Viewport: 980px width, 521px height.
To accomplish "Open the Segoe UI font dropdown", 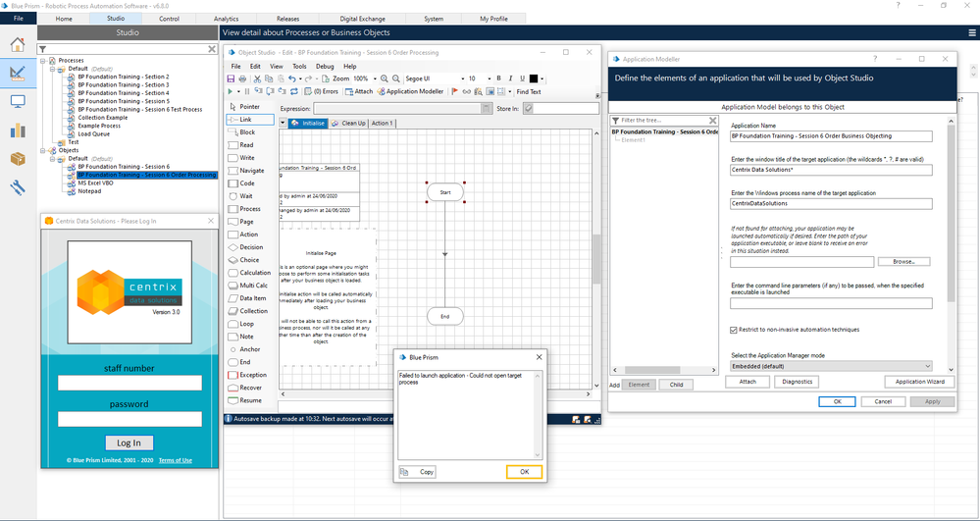I will point(463,78).
